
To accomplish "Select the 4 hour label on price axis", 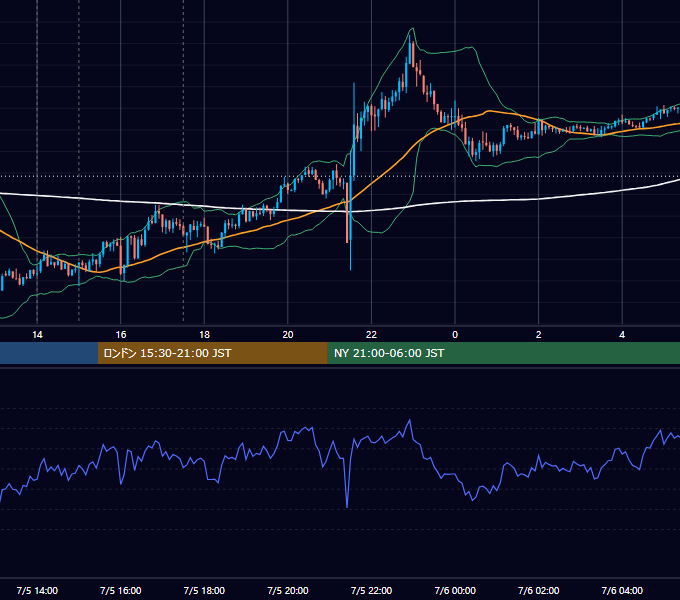I will 622,335.
